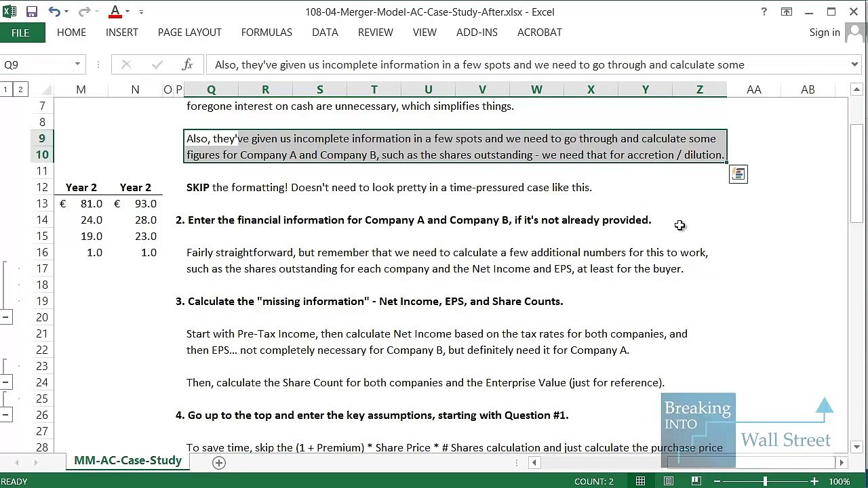Customize Quick Access Toolbar dropdown
Viewport: 868px width, 488px height.
pos(141,12)
